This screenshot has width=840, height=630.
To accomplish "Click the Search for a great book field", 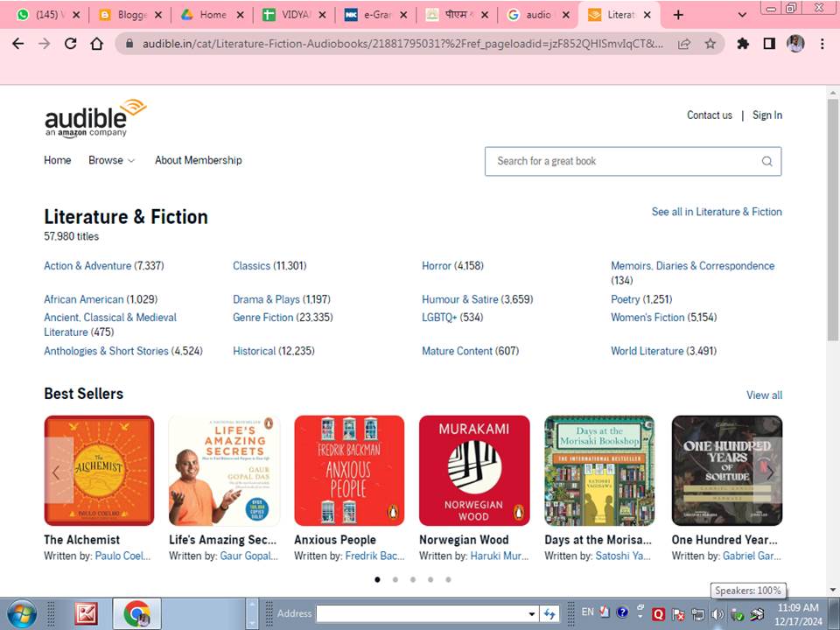I will point(633,161).
